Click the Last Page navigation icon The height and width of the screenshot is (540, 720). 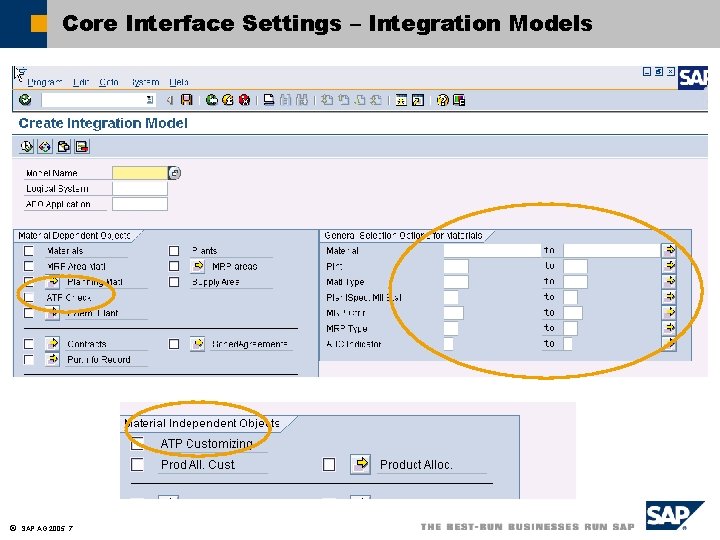(376, 100)
